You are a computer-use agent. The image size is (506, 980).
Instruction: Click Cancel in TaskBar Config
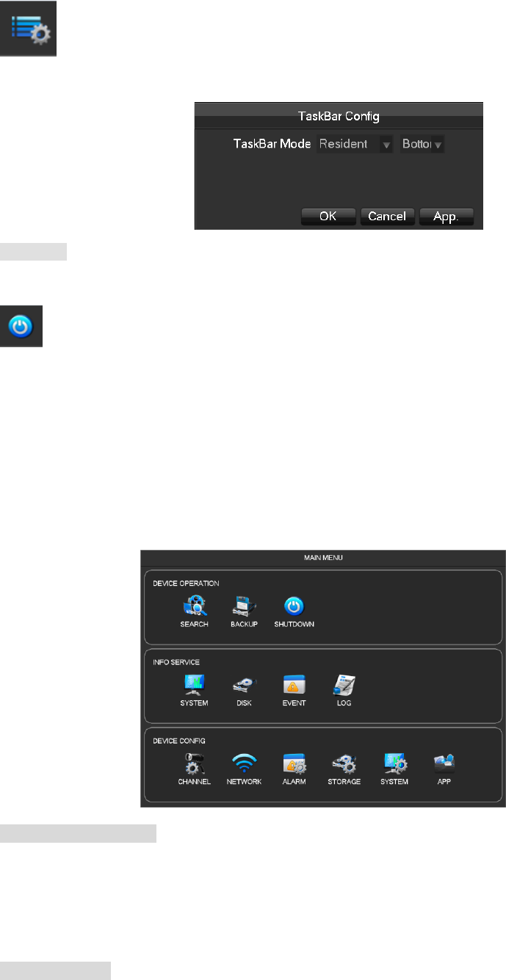tap(387, 217)
